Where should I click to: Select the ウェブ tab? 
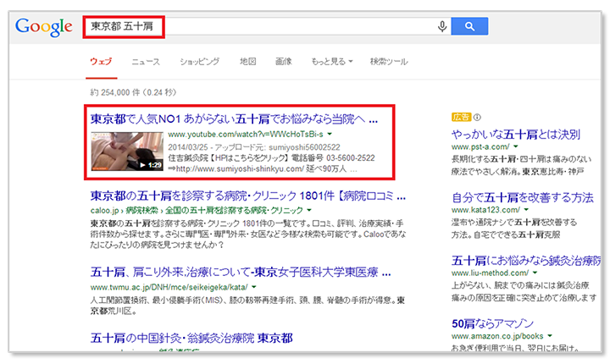(101, 62)
